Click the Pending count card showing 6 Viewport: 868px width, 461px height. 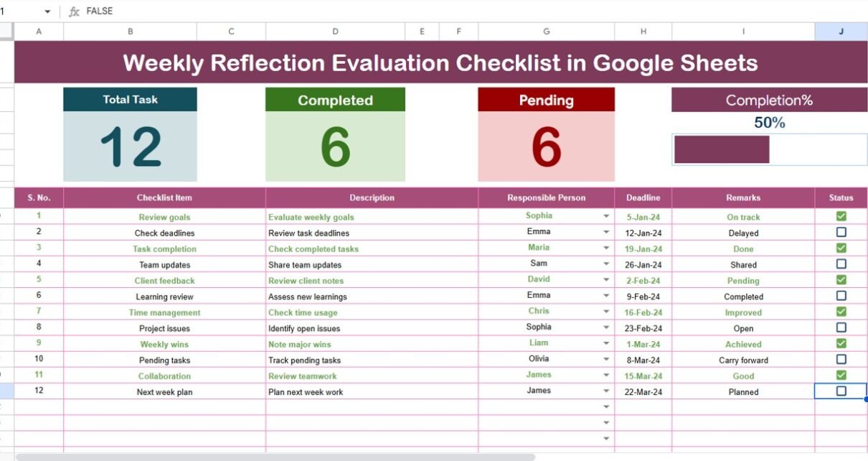click(x=546, y=146)
